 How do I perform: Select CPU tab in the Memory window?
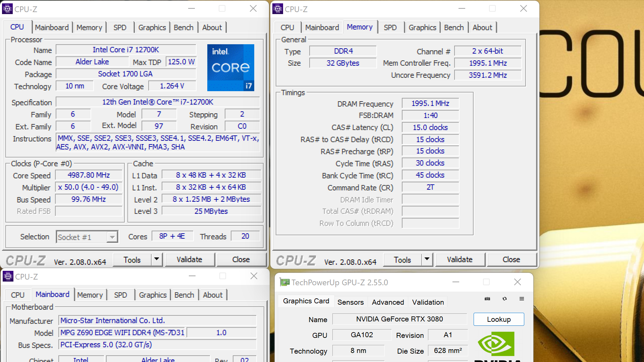(287, 27)
